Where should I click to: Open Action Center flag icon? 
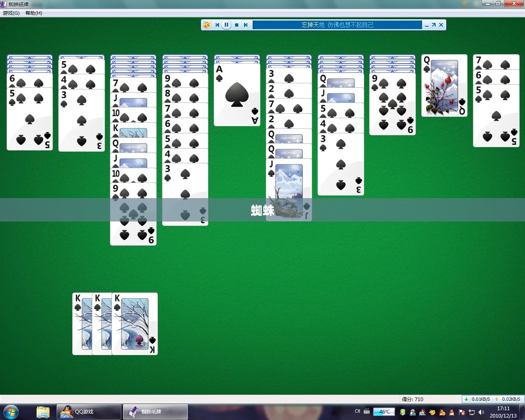(x=462, y=412)
